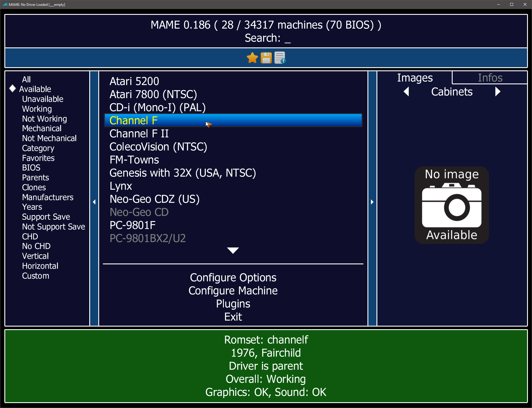Select the Not Mechanical filter

[49, 138]
